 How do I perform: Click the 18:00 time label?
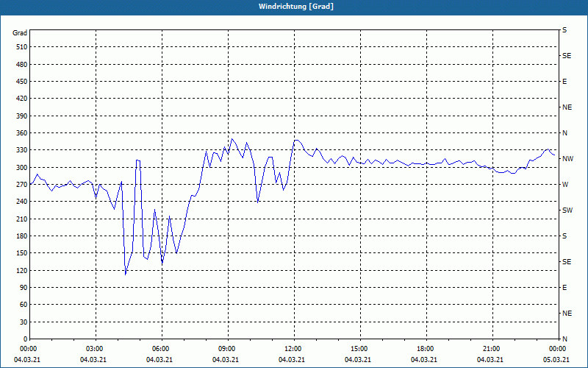tap(426, 349)
